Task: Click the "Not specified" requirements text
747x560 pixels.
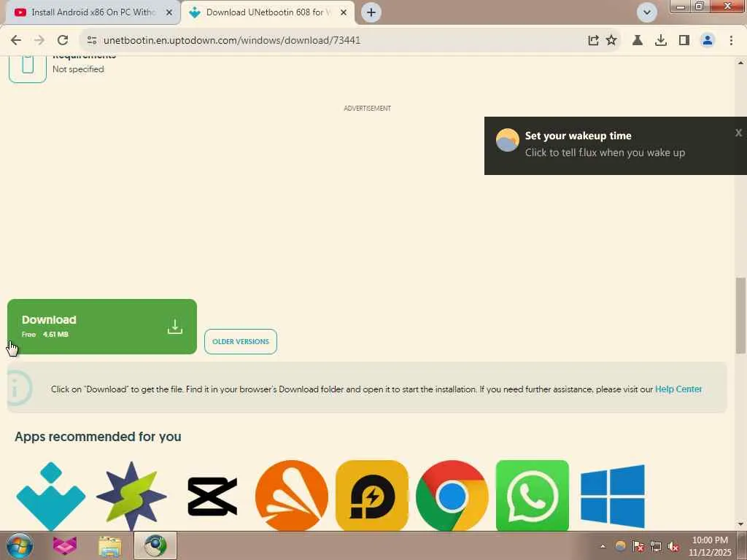Action: pos(78,69)
